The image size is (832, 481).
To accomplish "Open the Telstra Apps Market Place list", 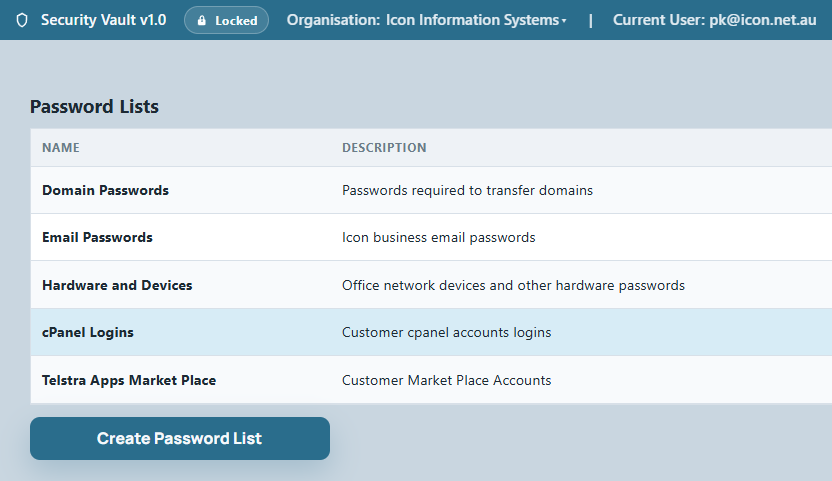I will (x=129, y=380).
